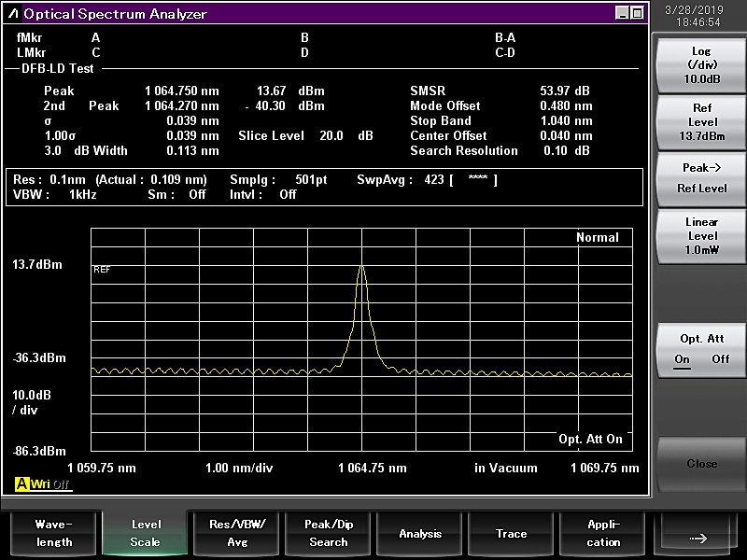
Task: Maximize the Optical Spectrum Analyzer window
Action: pos(637,13)
